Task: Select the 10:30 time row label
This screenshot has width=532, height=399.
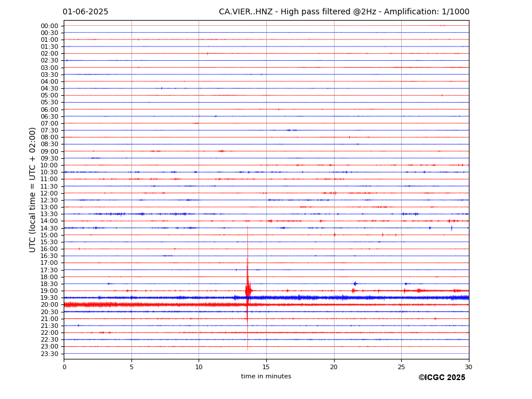Action: tap(49, 173)
